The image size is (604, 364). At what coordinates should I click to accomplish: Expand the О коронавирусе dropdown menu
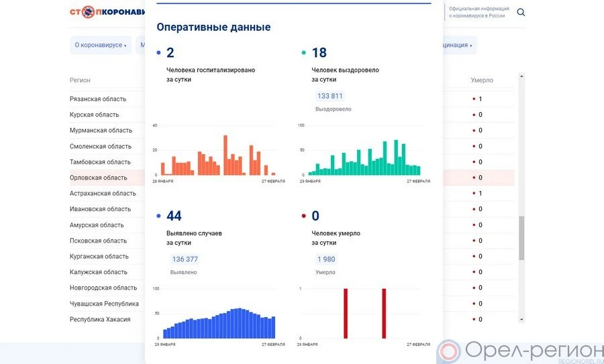click(x=101, y=46)
